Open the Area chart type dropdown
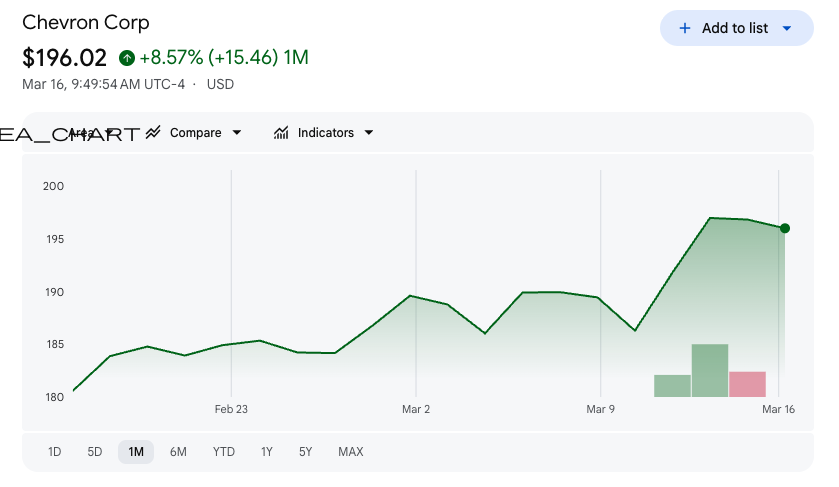The width and height of the screenshot is (839, 487). (x=91, y=133)
